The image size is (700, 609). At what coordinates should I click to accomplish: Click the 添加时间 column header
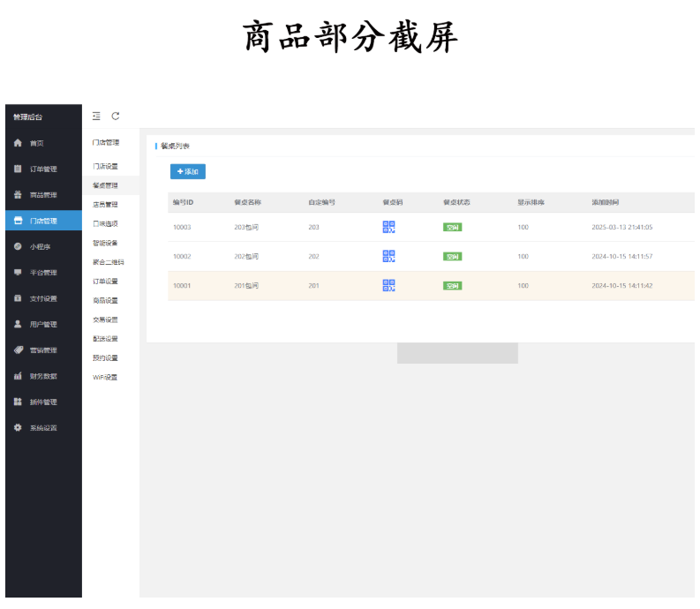pos(606,202)
